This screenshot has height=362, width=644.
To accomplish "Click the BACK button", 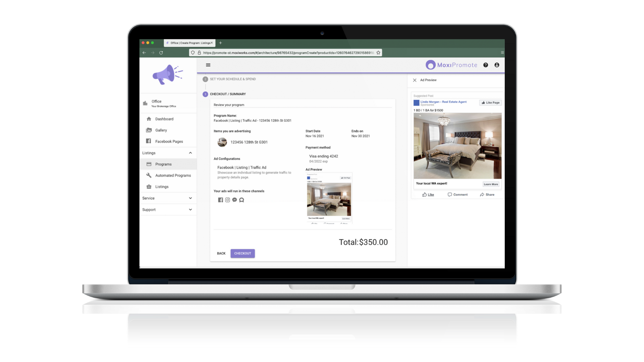I will (x=221, y=253).
